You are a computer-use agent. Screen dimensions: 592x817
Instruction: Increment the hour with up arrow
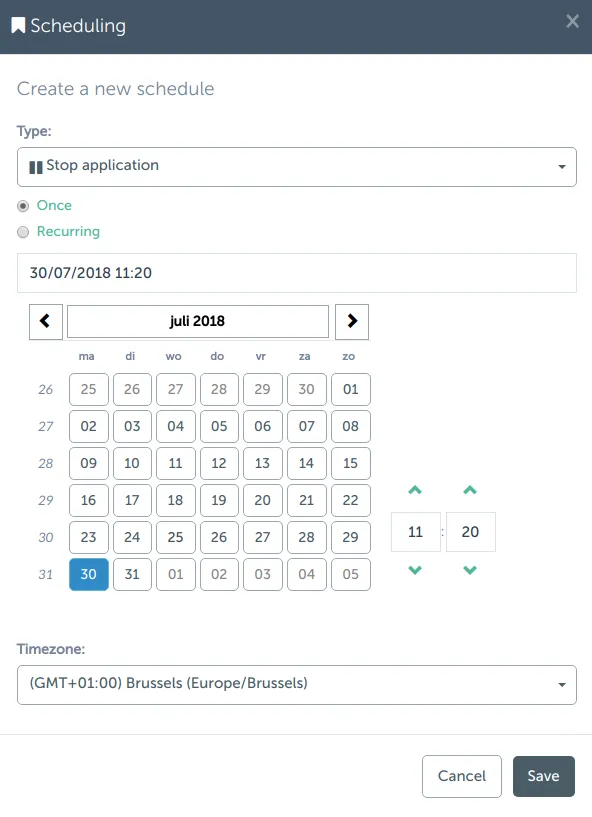click(415, 490)
